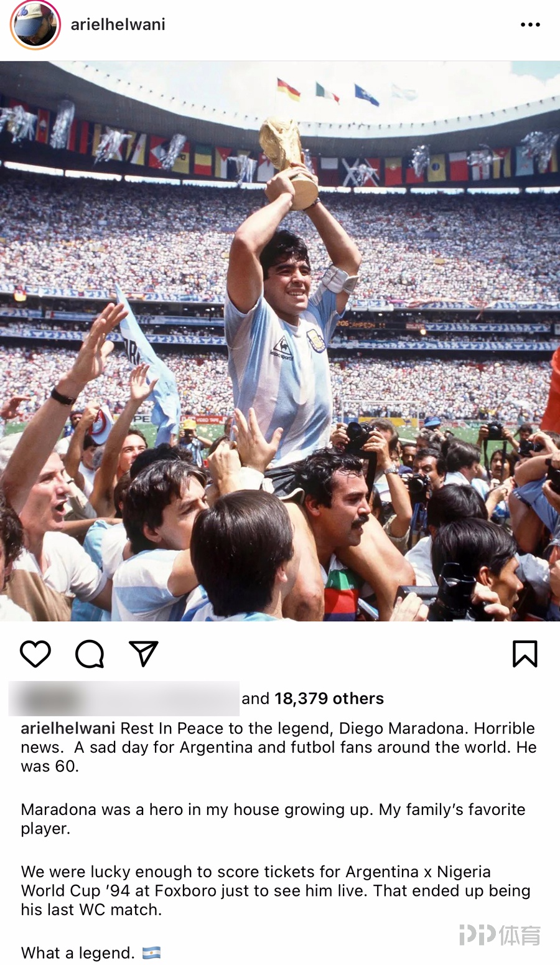Open arielhelwani username in post header
560x965 pixels.
point(118,25)
